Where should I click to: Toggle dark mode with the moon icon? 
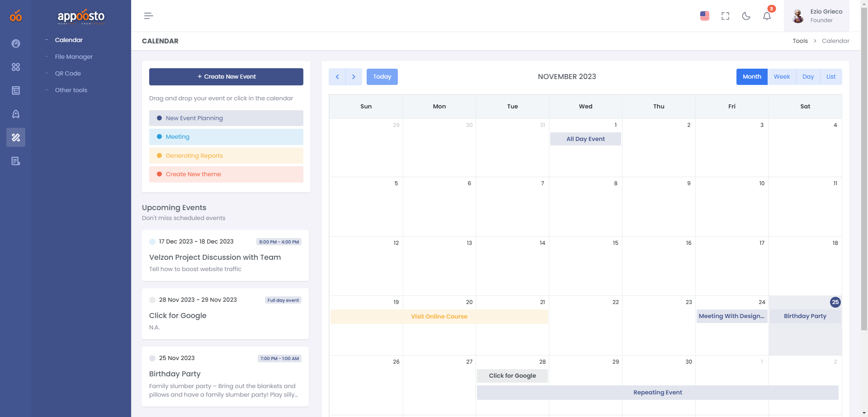click(746, 16)
